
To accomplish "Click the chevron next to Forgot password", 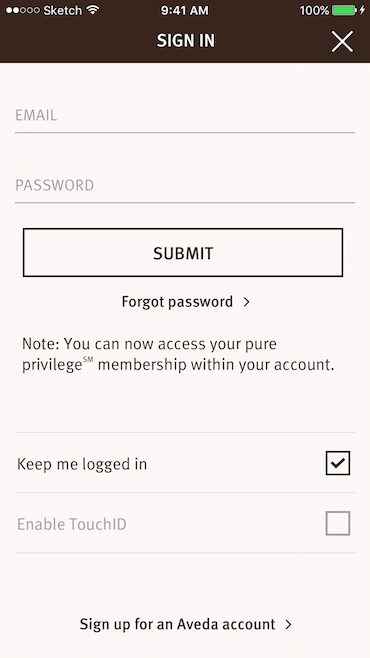I will click(x=247, y=302).
